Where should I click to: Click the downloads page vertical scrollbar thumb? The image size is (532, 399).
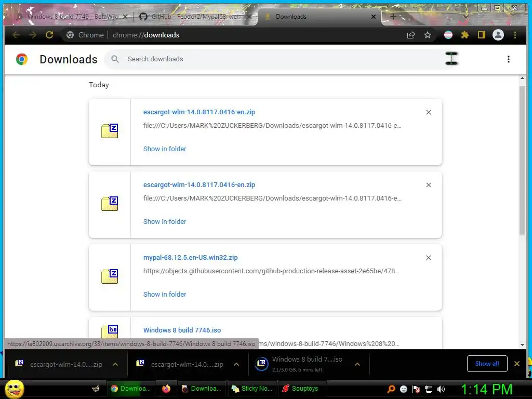click(x=522, y=160)
